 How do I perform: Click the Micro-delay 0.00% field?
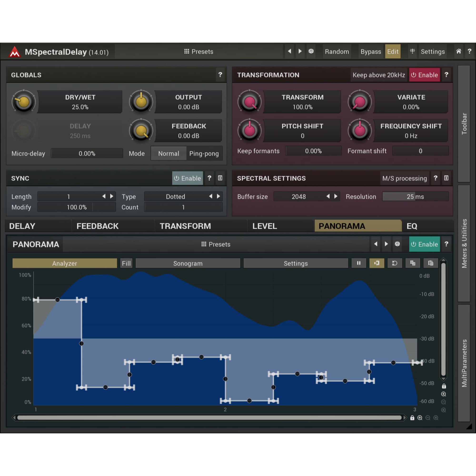click(87, 153)
